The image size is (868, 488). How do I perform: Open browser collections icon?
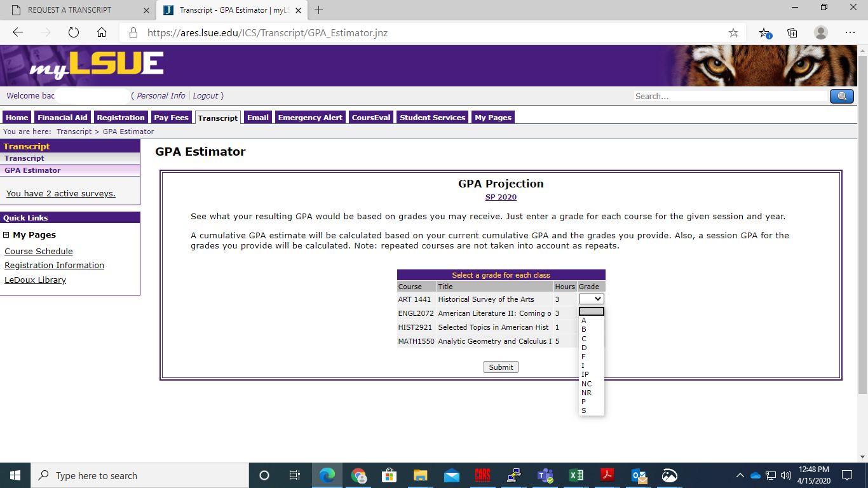792,32
